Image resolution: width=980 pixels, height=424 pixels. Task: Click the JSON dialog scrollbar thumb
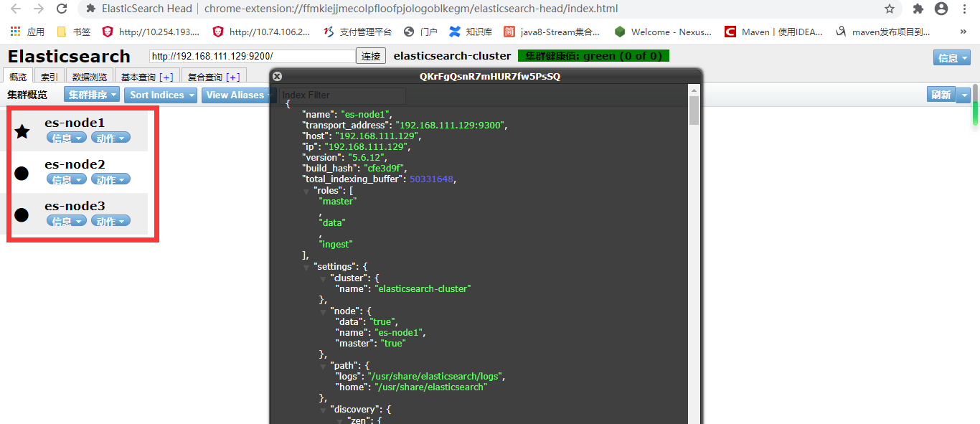point(694,110)
